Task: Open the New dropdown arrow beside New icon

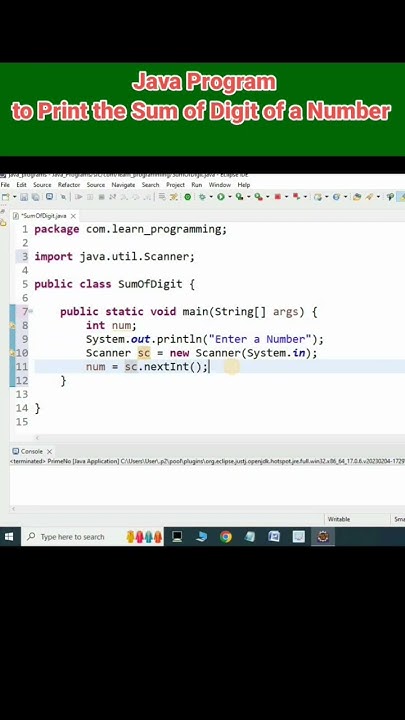Action: point(15,197)
